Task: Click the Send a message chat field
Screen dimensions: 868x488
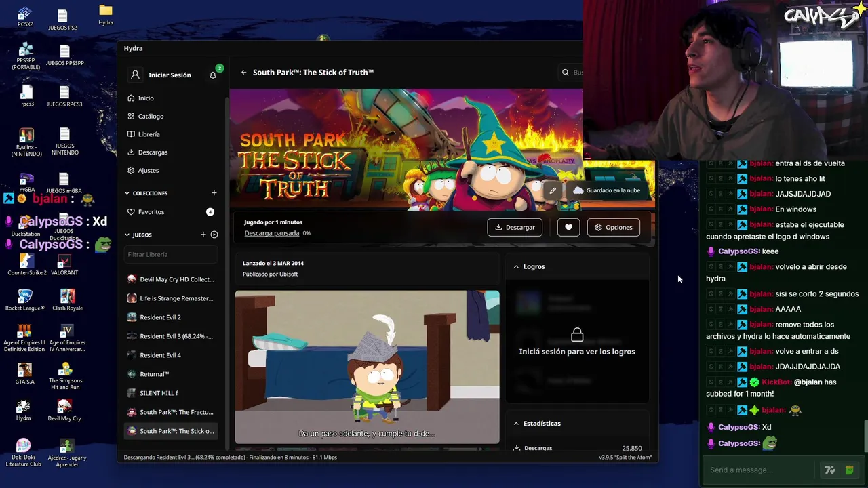Action: tap(758, 470)
